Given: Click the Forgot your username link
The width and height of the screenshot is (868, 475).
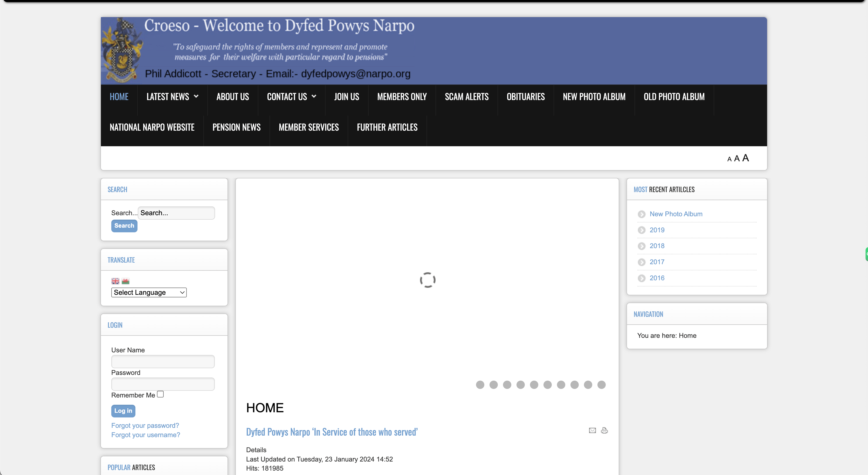Looking at the screenshot, I should (146, 435).
